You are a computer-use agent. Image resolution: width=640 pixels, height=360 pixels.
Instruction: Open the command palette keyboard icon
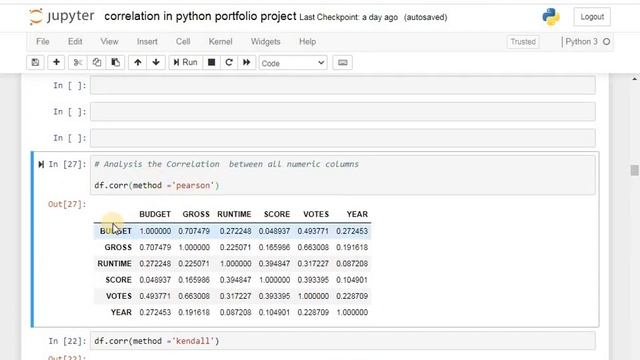(342, 62)
